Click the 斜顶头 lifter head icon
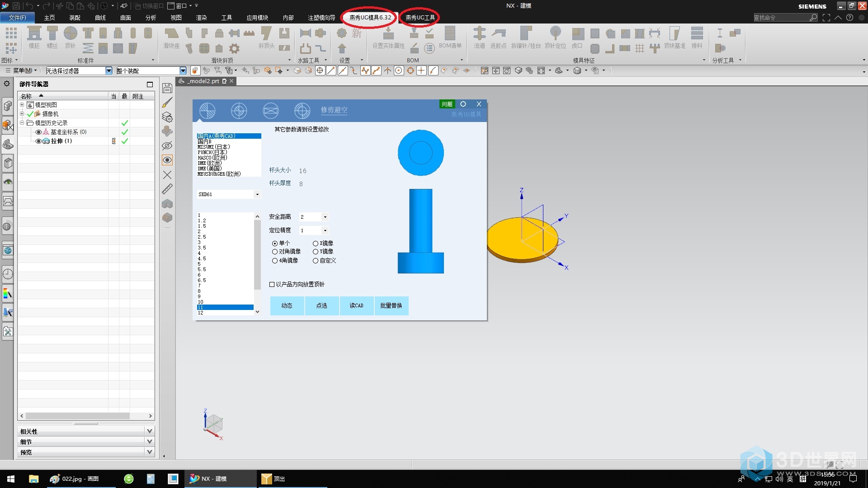 266,34
